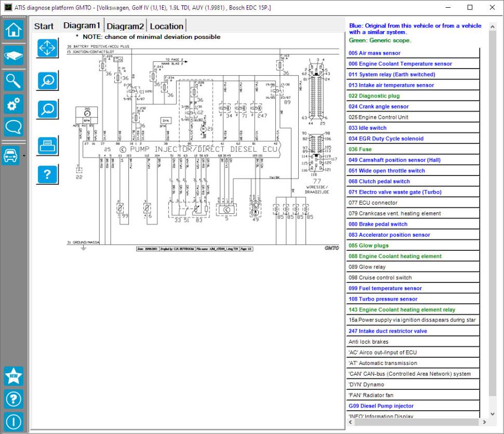Open 036 Fuse entry
504x434 pixels.
coord(413,149)
